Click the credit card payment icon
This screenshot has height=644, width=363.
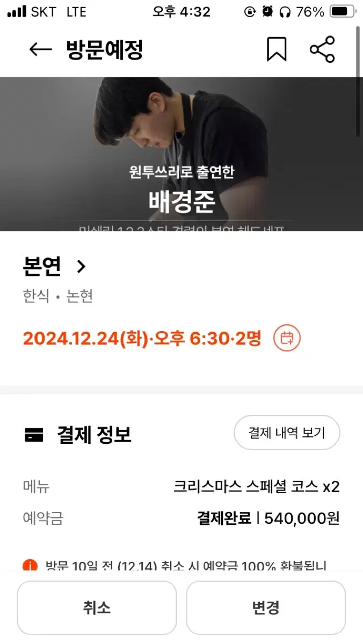pyautogui.click(x=34, y=435)
